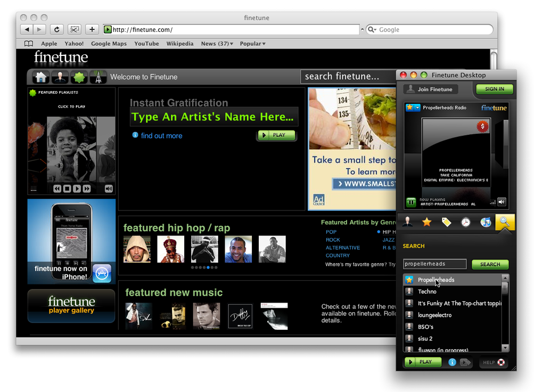Open the tags tab in Finetune Desktop
The height and width of the screenshot is (392, 543).
(x=446, y=222)
